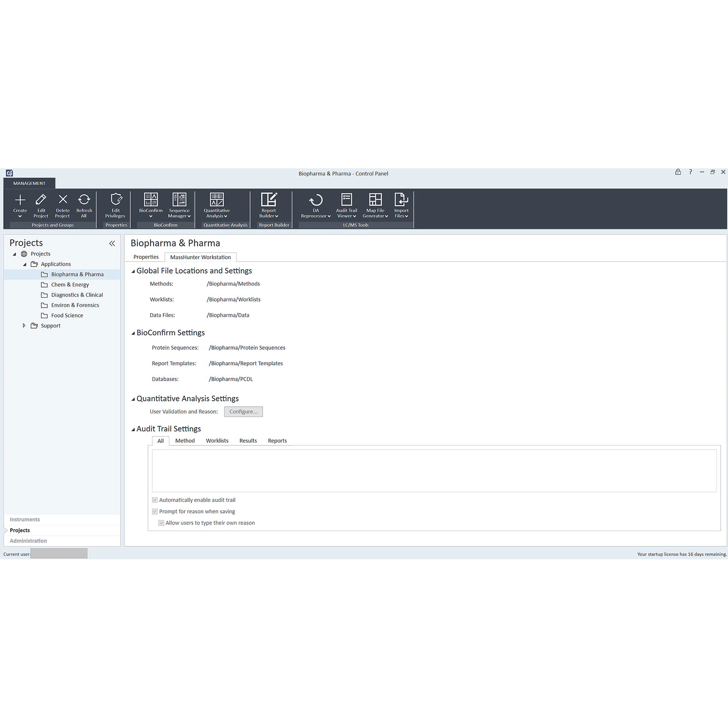728x728 pixels.
Task: Click the Import Files icon
Action: click(401, 200)
